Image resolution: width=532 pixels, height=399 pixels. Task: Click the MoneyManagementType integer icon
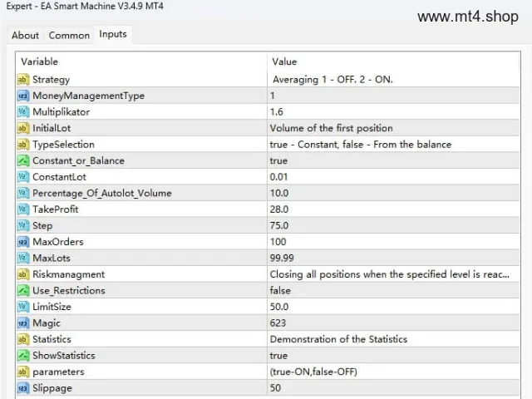pos(22,96)
